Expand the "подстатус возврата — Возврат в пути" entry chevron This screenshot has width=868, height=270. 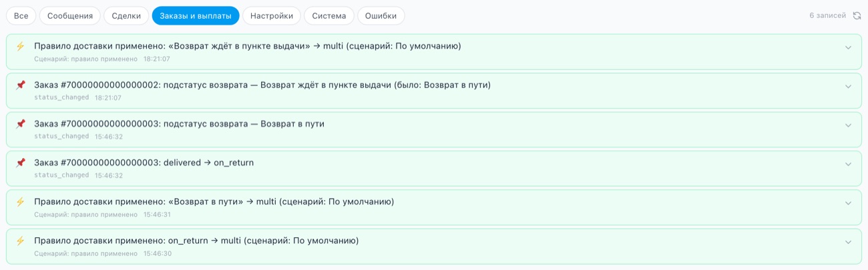(849, 125)
